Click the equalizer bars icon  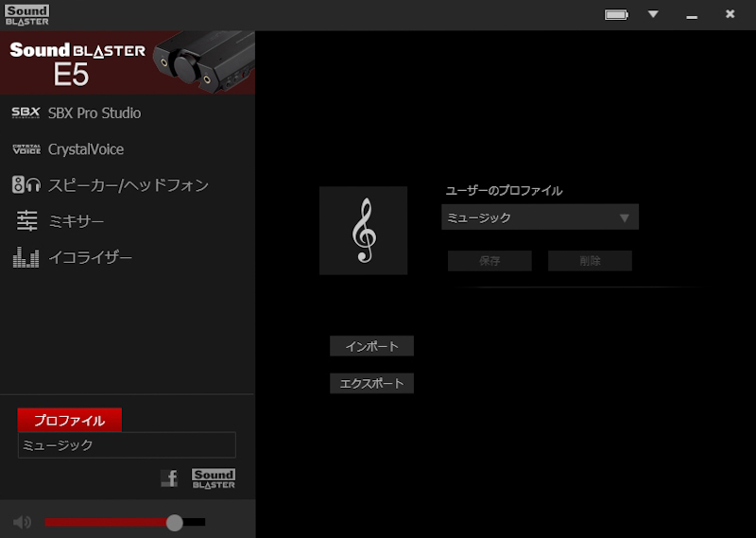coord(26,257)
